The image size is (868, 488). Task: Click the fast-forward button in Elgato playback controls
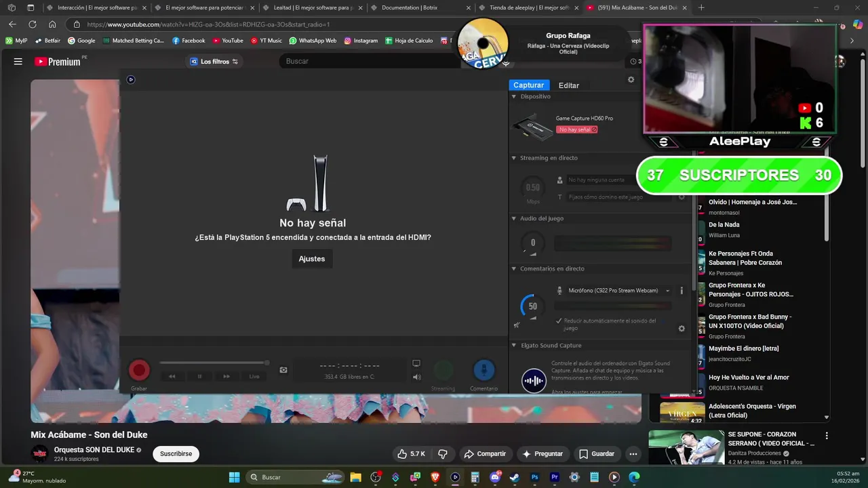coord(226,376)
